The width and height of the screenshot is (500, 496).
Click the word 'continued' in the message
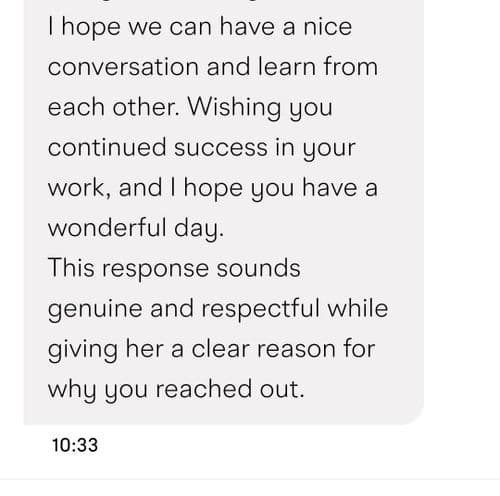click(x=107, y=147)
